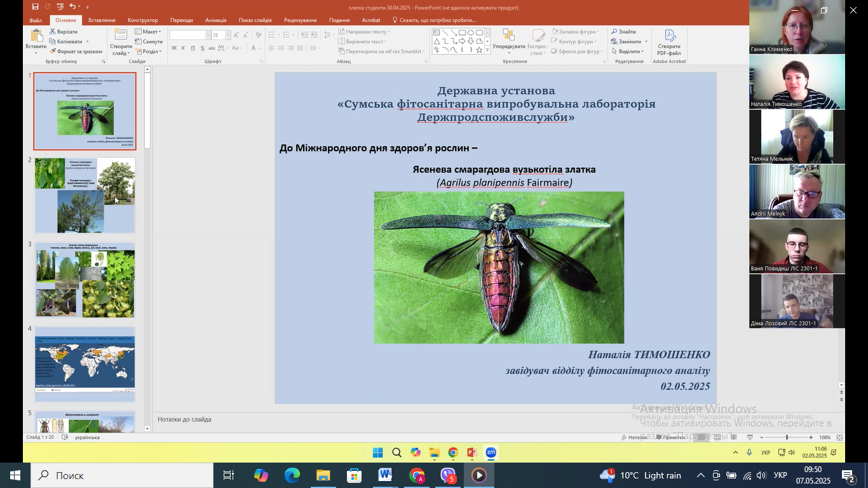Toggle Italic (К) formatting
The width and height of the screenshot is (868, 488).
(184, 48)
